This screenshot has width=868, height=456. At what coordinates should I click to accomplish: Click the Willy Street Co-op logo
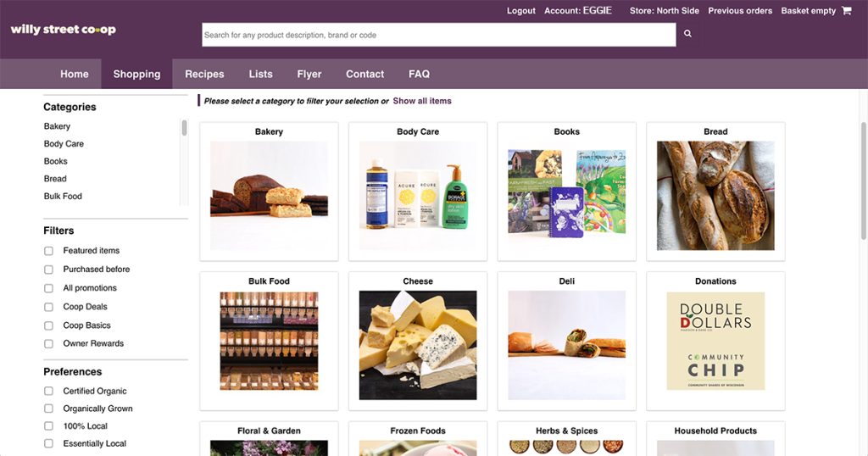(63, 30)
